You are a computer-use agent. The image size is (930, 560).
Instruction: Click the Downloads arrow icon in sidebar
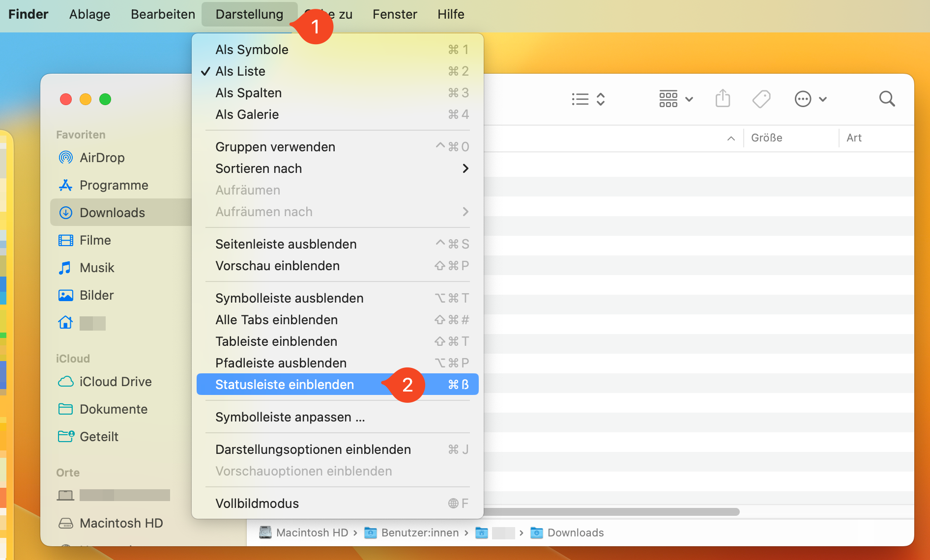65,213
